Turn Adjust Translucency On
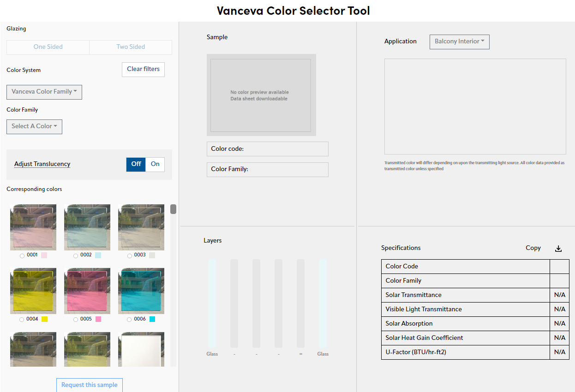 (x=155, y=164)
